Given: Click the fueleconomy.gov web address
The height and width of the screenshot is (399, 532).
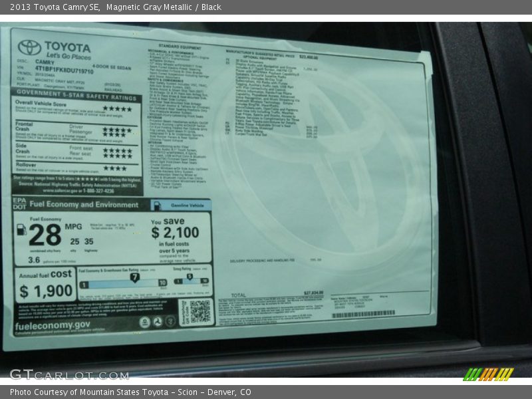Looking at the screenshot, I should 53,325.
